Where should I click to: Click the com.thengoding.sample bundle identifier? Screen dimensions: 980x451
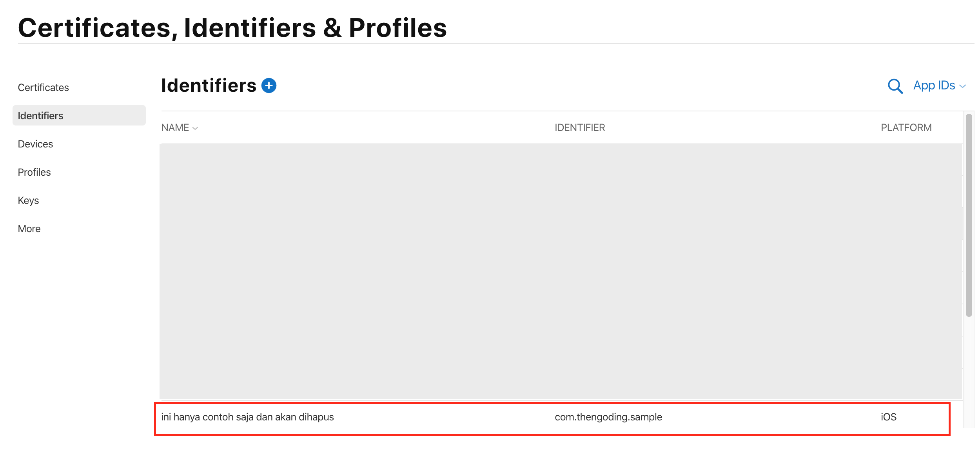coord(608,417)
